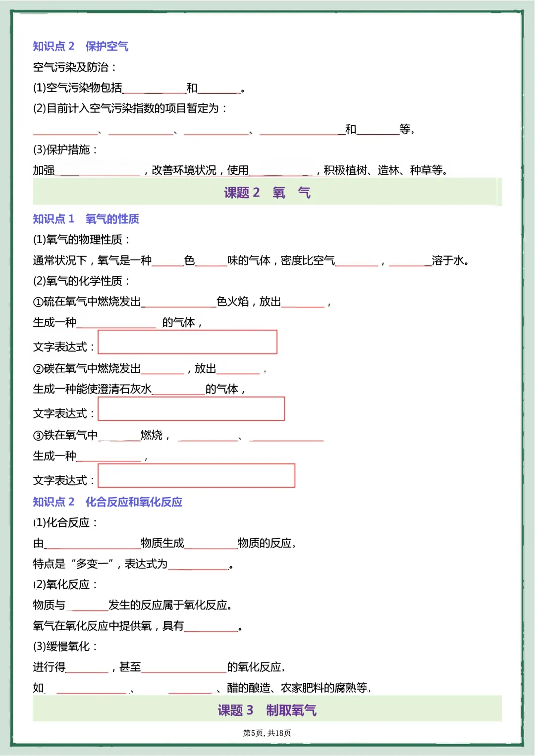Click the red answer box under the carbon reaction
The width and height of the screenshot is (535, 756).
191,409
